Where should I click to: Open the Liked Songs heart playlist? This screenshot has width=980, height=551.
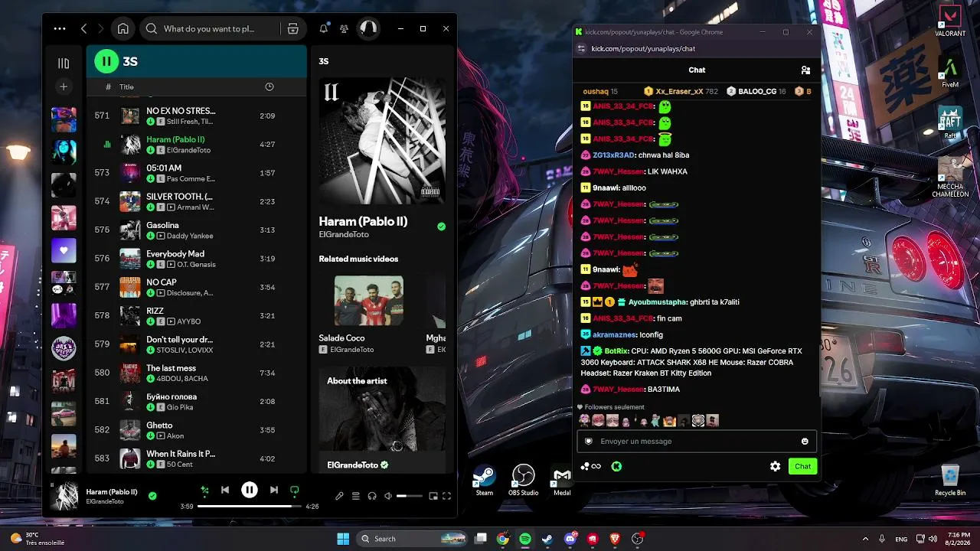(64, 250)
